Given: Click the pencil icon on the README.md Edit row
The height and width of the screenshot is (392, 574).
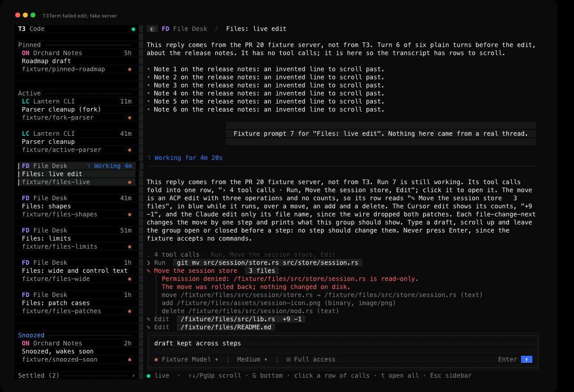Looking at the screenshot, I should pos(148,327).
